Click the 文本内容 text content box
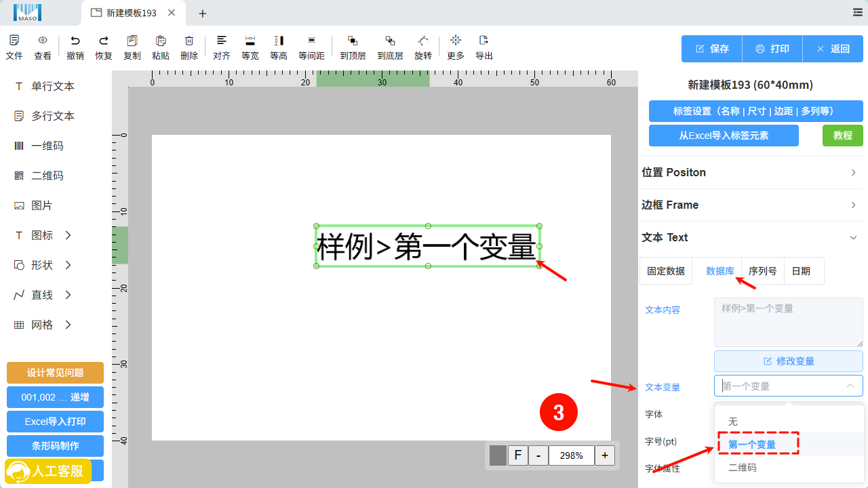 click(789, 323)
